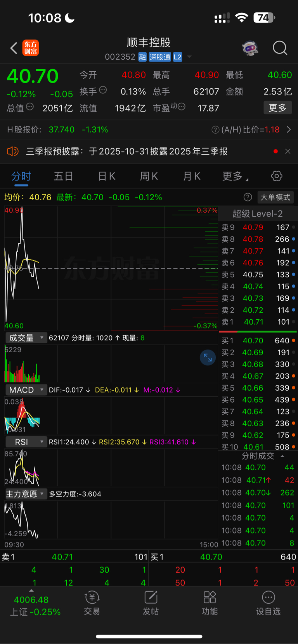The image size is (298, 644).
Task: Expand 更多 chart period dropdown tab
Action: click(x=235, y=176)
